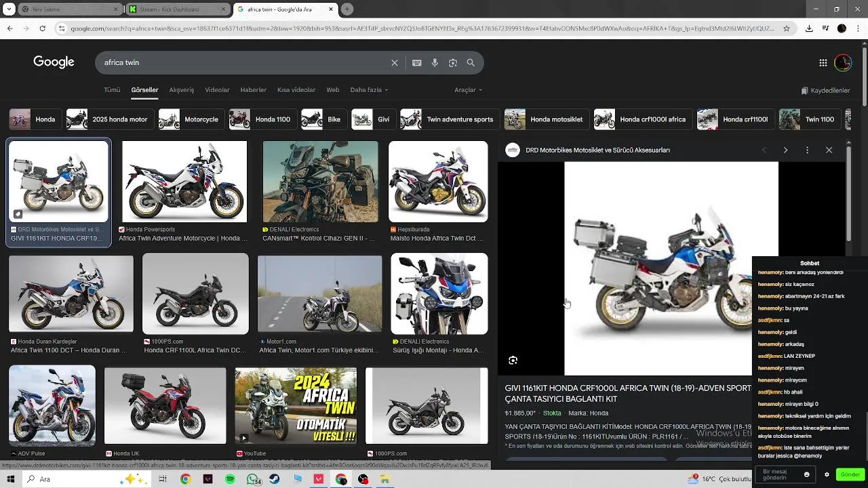
Task: Show next image in preview panel
Action: click(x=785, y=150)
